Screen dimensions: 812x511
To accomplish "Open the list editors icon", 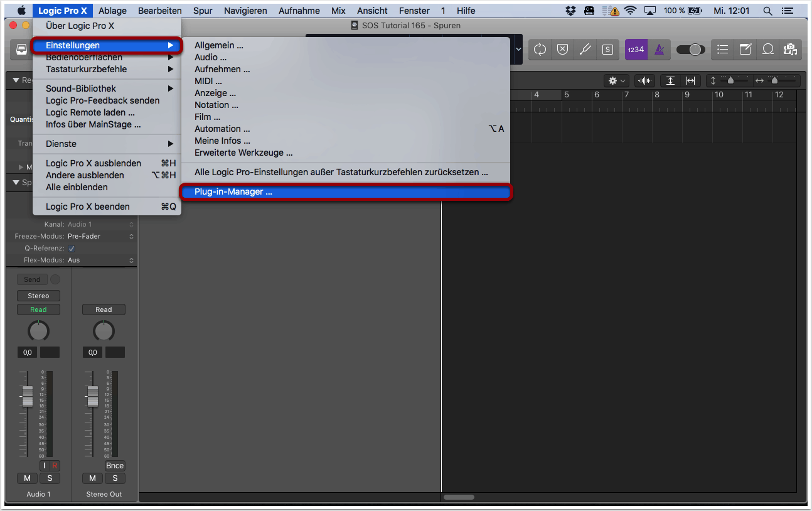I will click(x=723, y=50).
